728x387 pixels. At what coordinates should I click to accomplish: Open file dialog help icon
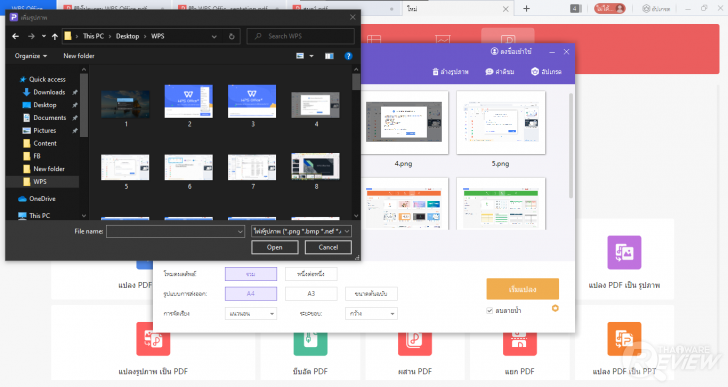pos(348,56)
